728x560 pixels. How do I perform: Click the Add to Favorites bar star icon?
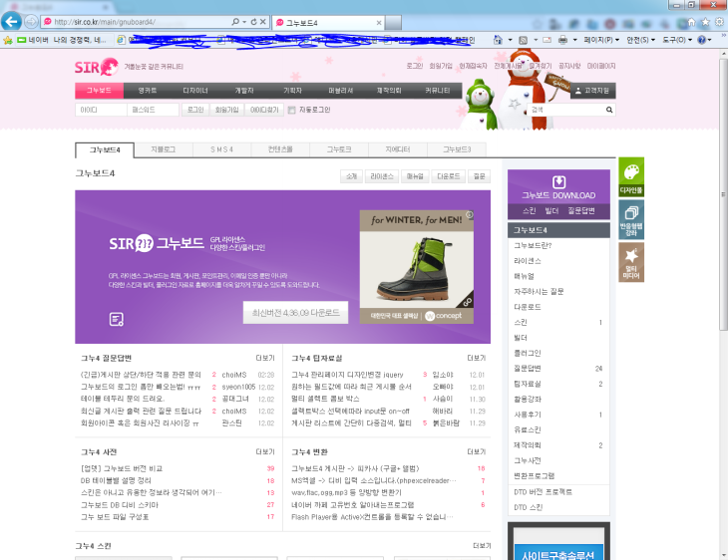[7, 41]
